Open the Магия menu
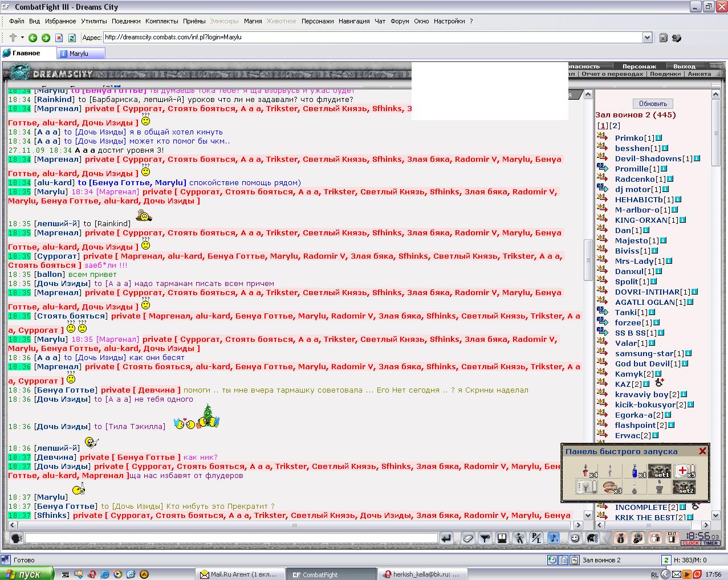The height and width of the screenshot is (580, 728). 253,21
